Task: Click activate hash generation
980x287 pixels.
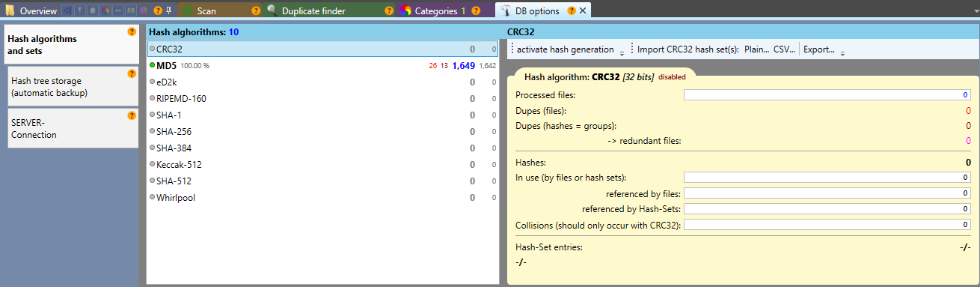Action: click(565, 49)
